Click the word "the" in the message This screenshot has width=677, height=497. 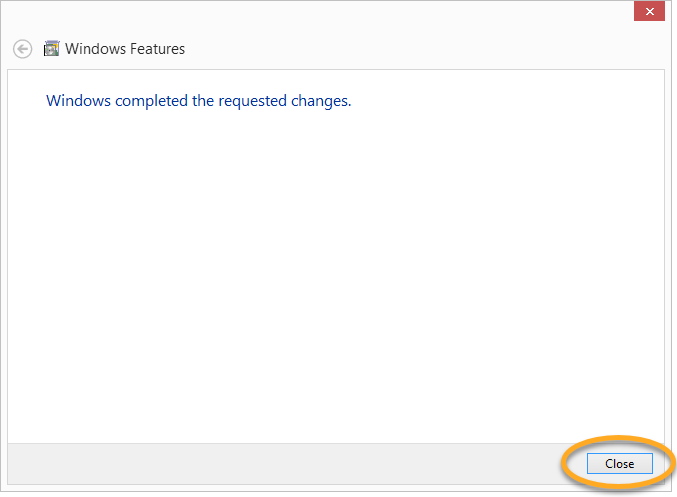pos(200,101)
